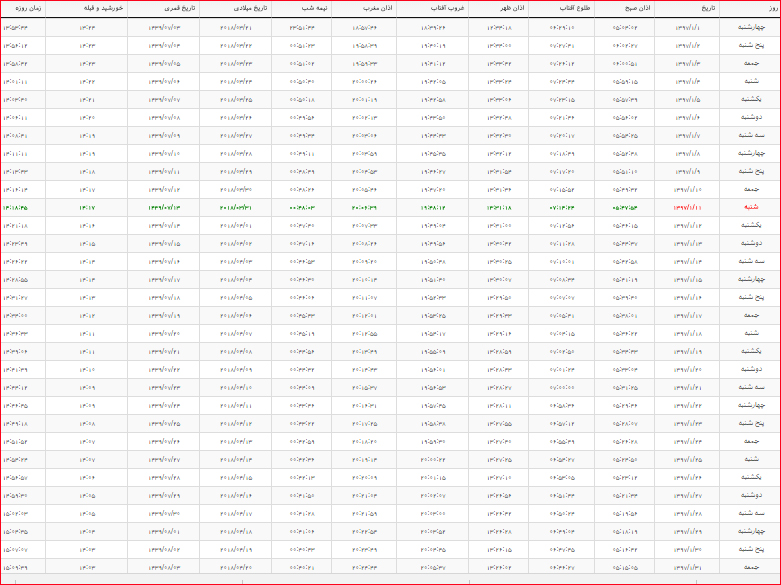Select the date cell ۱۳۹۷/۱/۳
The height and width of the screenshot is (585, 781).
[x=687, y=63]
